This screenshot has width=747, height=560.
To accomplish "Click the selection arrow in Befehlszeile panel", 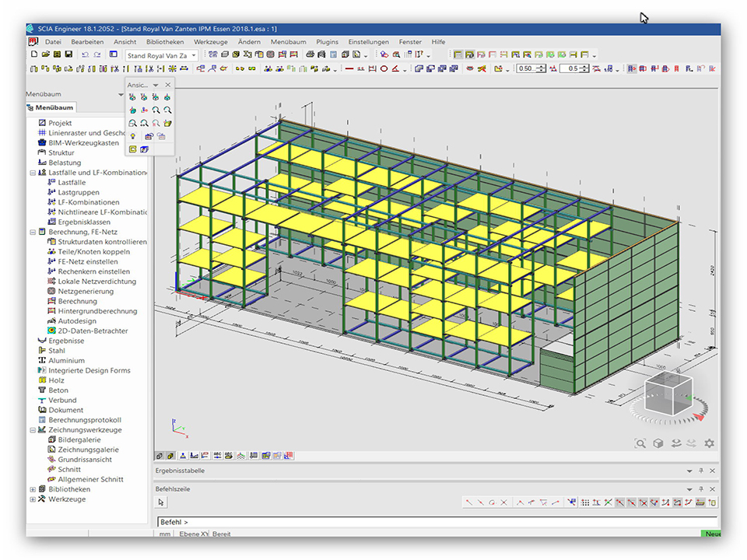I will (162, 502).
